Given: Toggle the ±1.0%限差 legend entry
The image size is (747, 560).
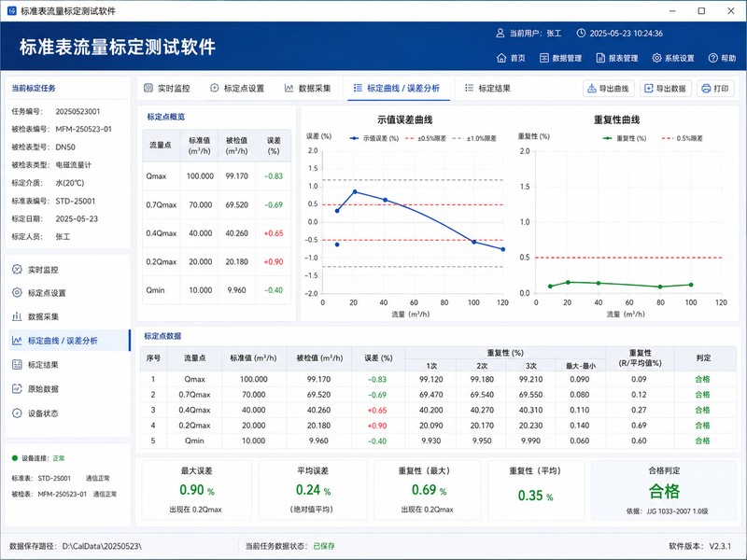Looking at the screenshot, I should click(x=474, y=138).
